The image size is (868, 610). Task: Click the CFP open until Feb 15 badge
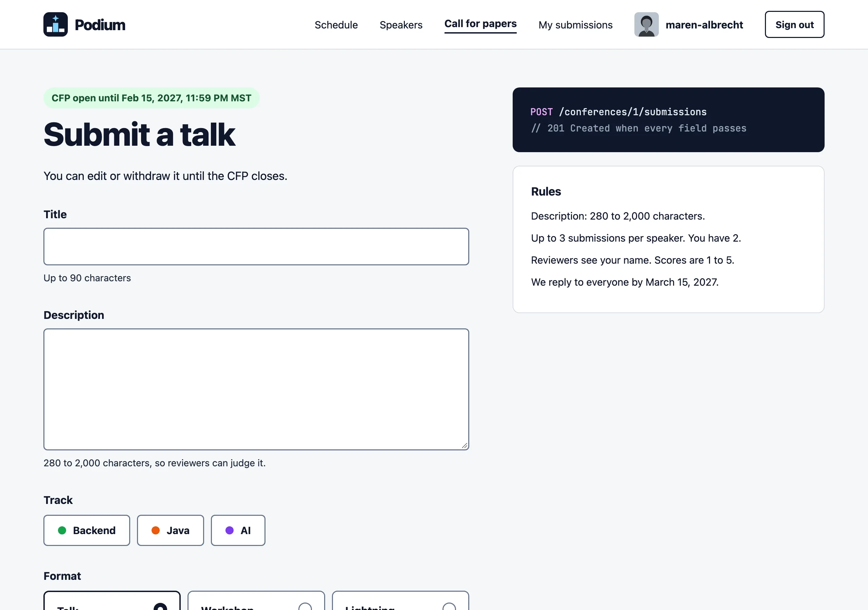pos(151,98)
